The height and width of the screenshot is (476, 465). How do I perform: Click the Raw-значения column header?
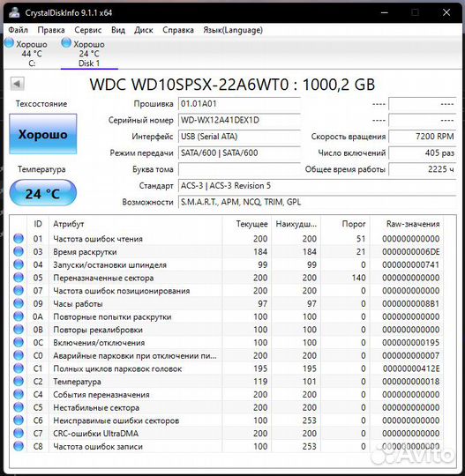(x=407, y=224)
